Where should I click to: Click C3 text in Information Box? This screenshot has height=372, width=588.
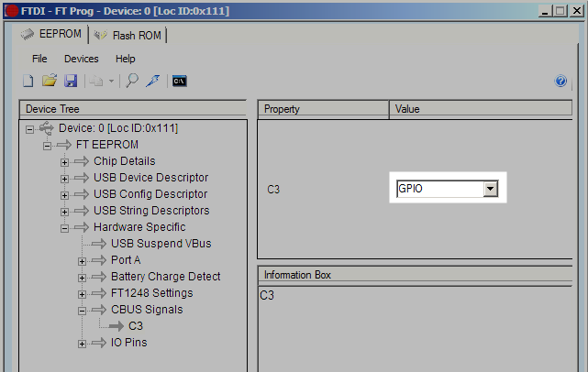[267, 296]
